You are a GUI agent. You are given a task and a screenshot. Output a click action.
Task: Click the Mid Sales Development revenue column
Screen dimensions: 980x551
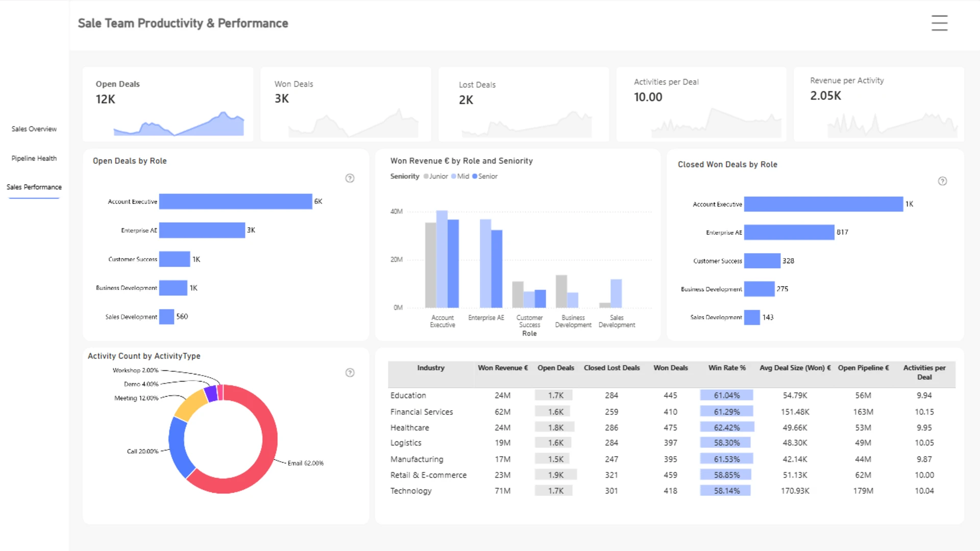tap(616, 293)
